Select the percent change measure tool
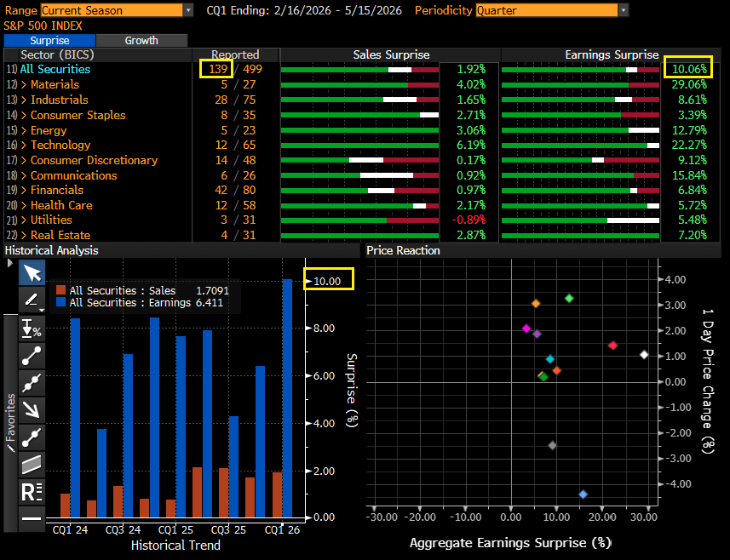This screenshot has height=560, width=730. point(32,328)
